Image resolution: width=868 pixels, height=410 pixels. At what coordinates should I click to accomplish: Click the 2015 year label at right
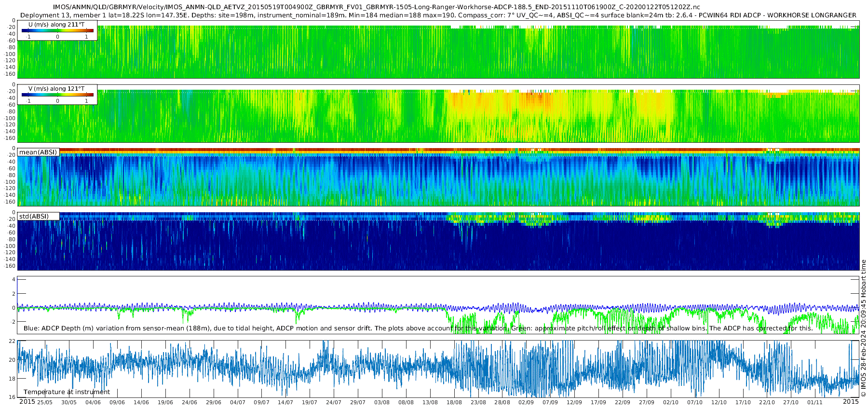coord(851,401)
